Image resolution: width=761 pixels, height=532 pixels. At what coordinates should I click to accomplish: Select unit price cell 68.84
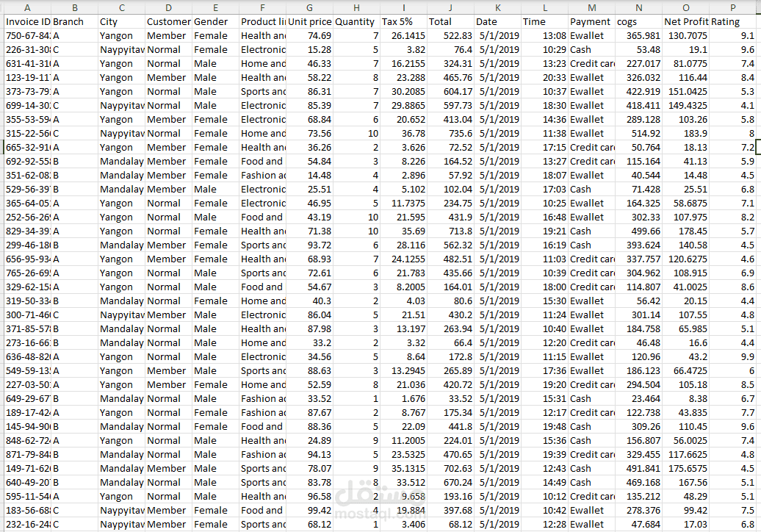tap(309, 120)
